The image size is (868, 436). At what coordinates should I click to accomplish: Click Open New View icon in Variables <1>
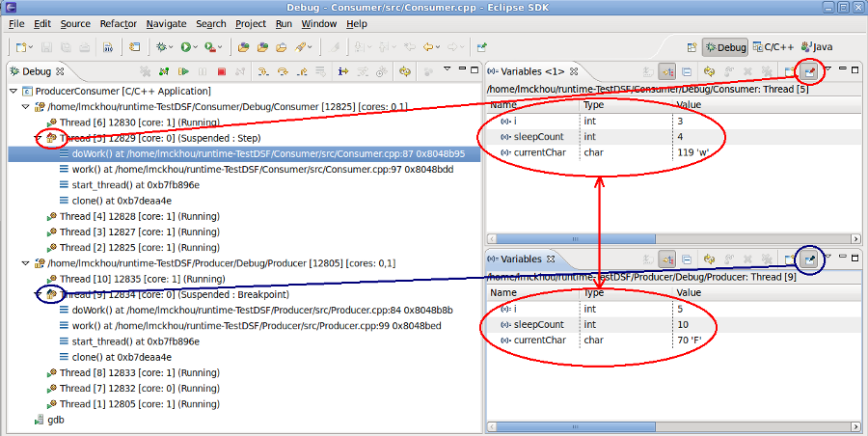point(790,71)
